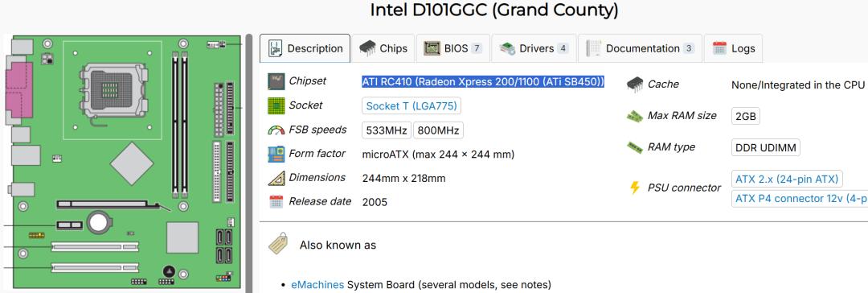The width and height of the screenshot is (868, 293).
Task: Click the Drivers count badge 4
Action: (x=563, y=48)
